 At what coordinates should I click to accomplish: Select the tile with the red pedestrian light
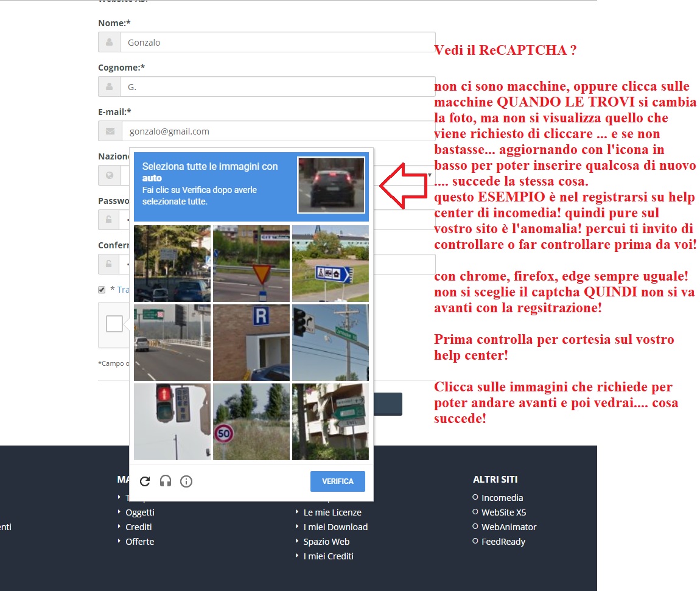coord(172,422)
